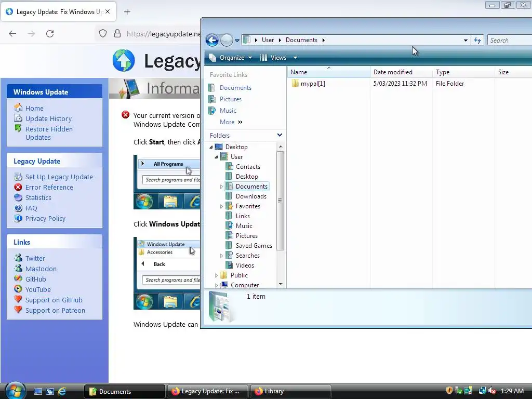Switch to Library taskbar button

[x=290, y=391]
